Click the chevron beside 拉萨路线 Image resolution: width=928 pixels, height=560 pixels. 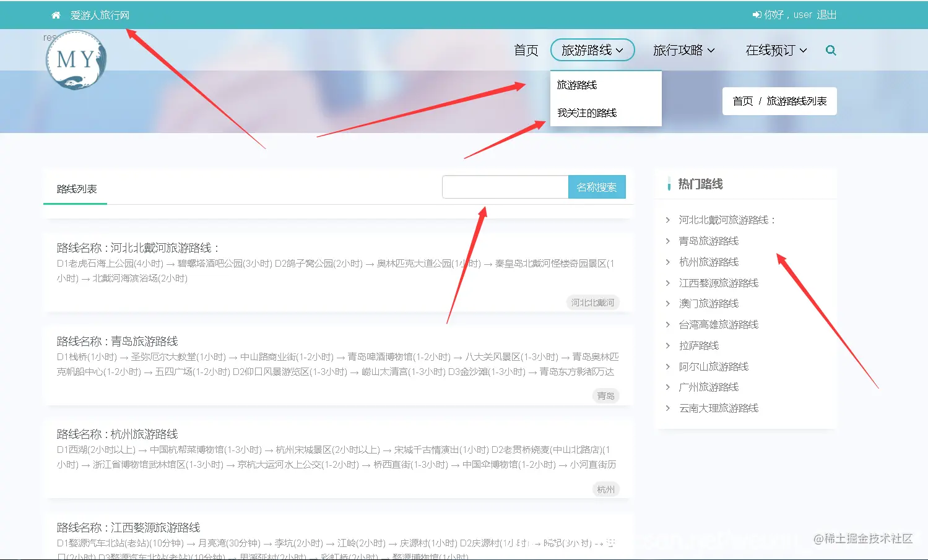(667, 345)
